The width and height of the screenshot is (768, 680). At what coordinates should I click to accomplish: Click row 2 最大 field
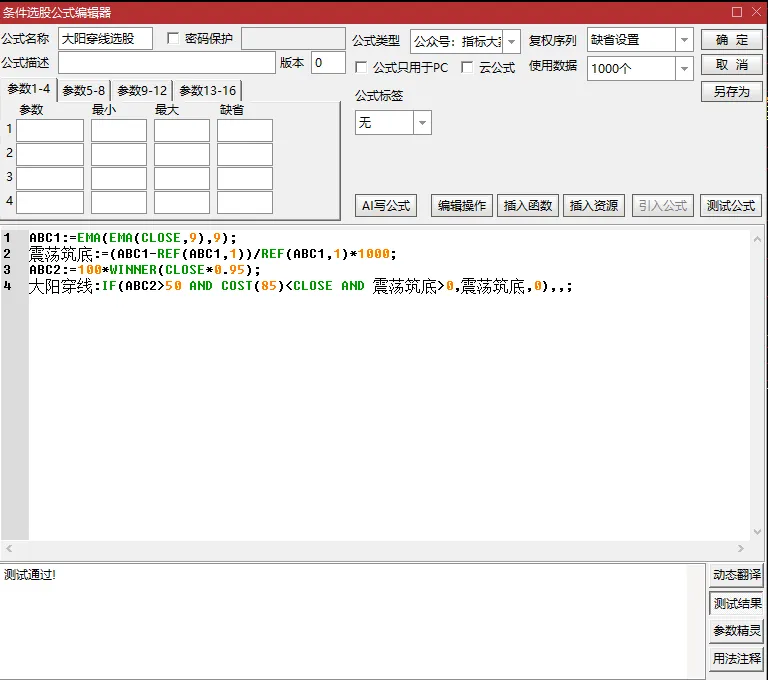click(x=182, y=154)
